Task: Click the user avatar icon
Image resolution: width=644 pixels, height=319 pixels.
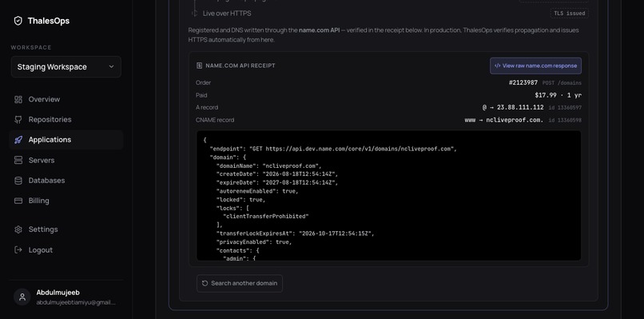Action: (22, 297)
